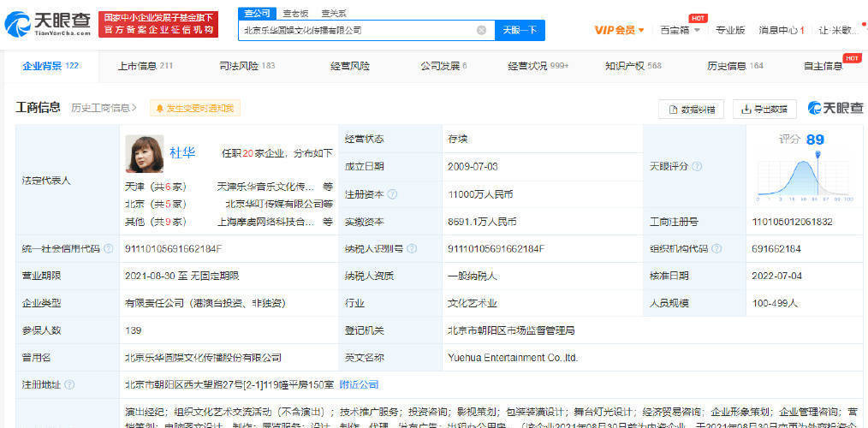Open the 自主信息 tab

pos(823,66)
